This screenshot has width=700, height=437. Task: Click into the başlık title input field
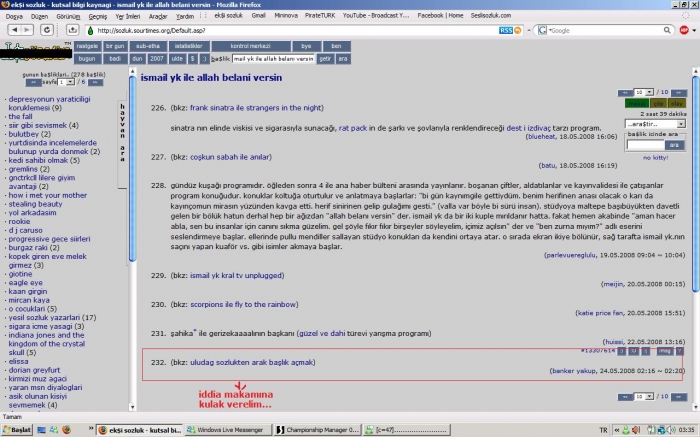click(273, 59)
